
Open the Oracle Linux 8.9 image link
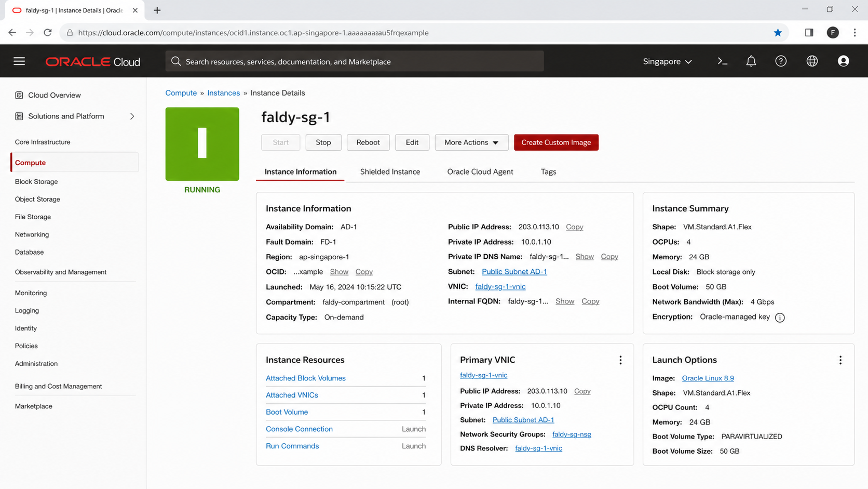(x=708, y=378)
